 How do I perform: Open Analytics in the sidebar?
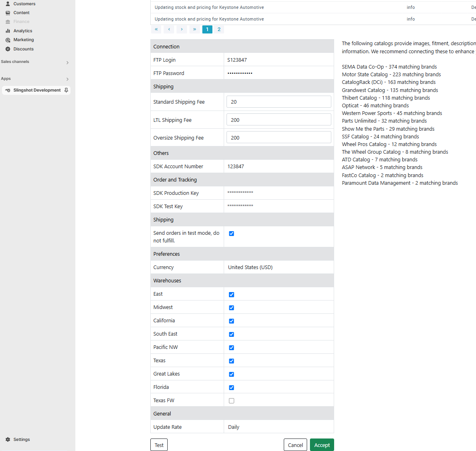pyautogui.click(x=23, y=31)
